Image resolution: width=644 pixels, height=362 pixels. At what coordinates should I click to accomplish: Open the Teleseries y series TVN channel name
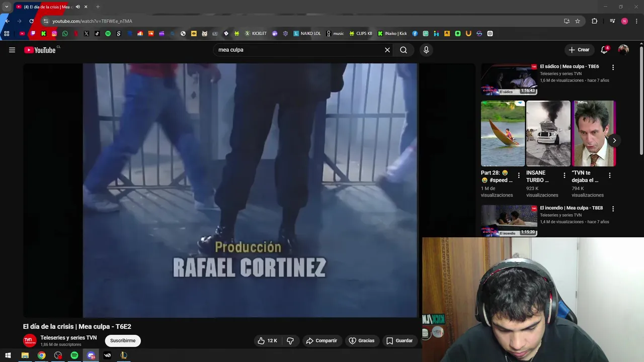pyautogui.click(x=68, y=337)
